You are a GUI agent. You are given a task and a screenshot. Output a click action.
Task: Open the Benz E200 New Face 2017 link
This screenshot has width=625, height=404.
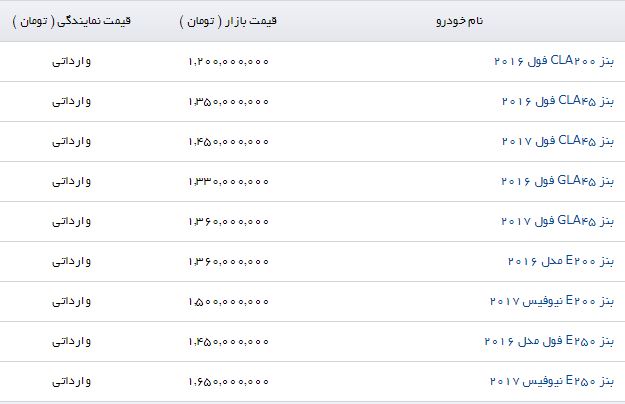pyautogui.click(x=552, y=301)
